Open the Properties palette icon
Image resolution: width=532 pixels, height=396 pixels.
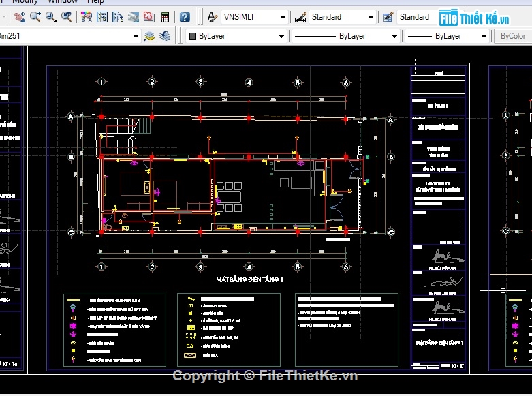(87, 16)
